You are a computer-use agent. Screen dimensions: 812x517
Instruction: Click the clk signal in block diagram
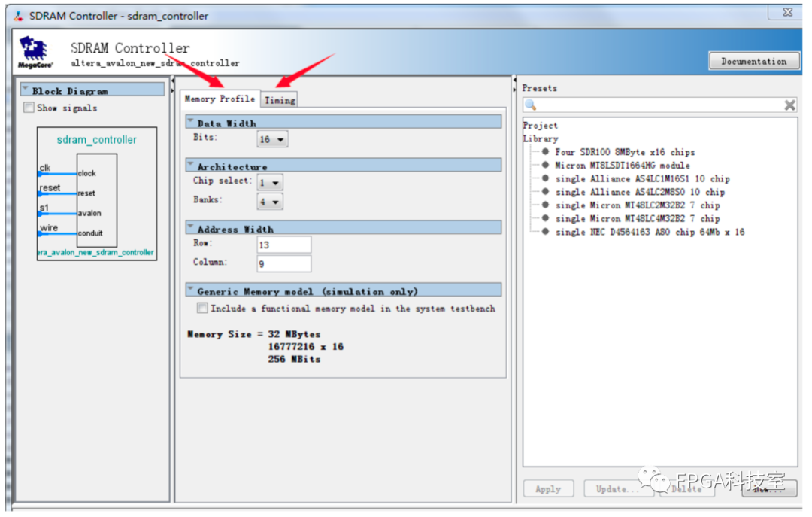pyautogui.click(x=45, y=168)
